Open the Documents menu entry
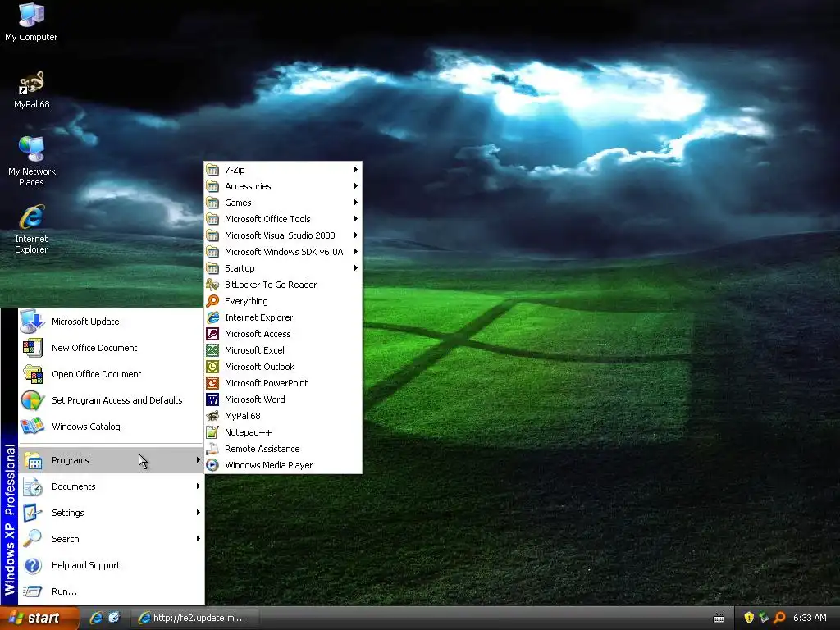Screen dimensions: 840x630 [x=112, y=486]
